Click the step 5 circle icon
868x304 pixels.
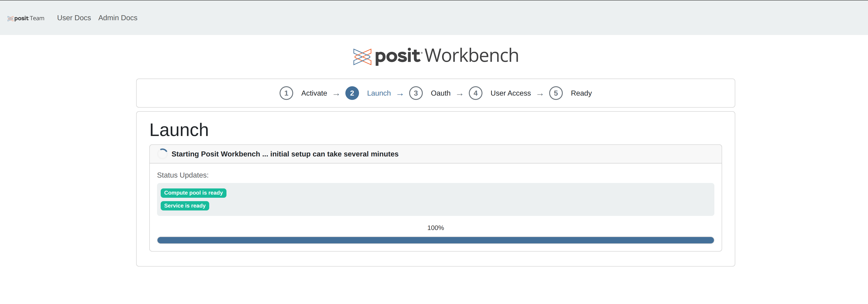click(x=556, y=93)
